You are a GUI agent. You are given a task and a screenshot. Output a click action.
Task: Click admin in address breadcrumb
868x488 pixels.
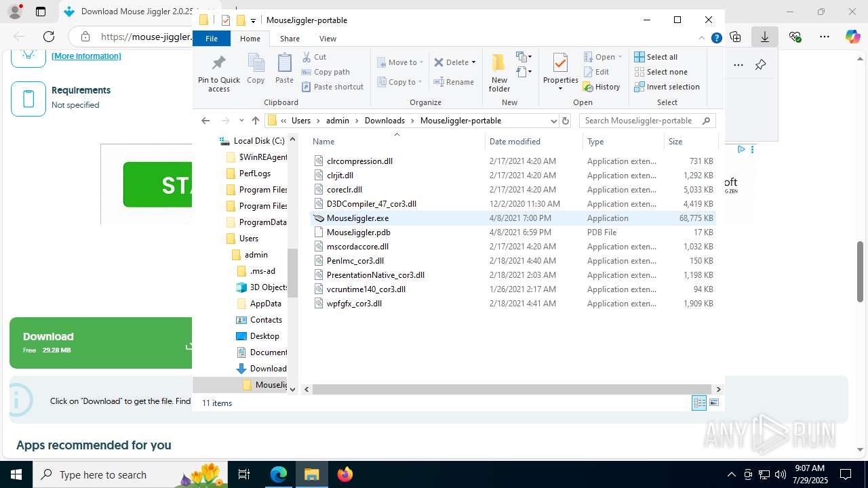(338, 121)
